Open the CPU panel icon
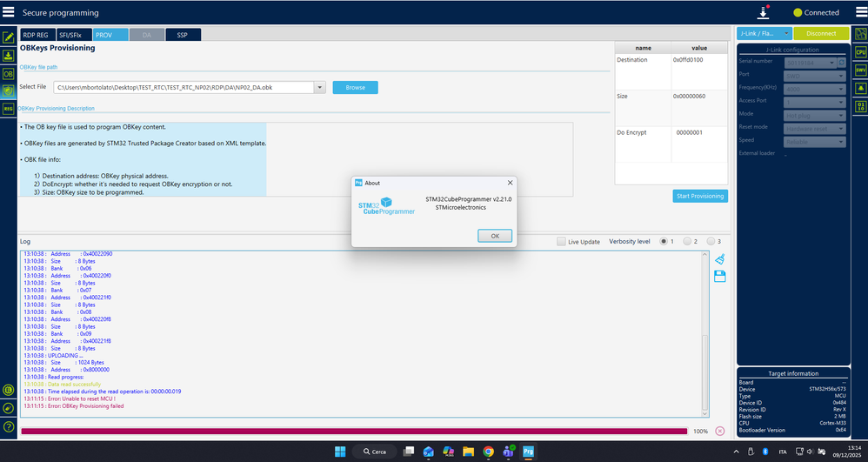This screenshot has height=462, width=868. pyautogui.click(x=861, y=52)
